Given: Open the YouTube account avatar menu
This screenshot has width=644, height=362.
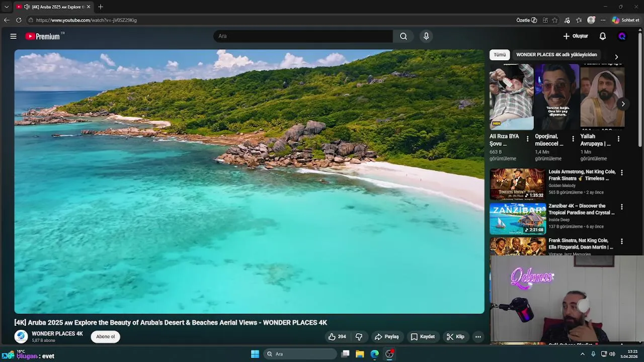Looking at the screenshot, I should pos(622,36).
